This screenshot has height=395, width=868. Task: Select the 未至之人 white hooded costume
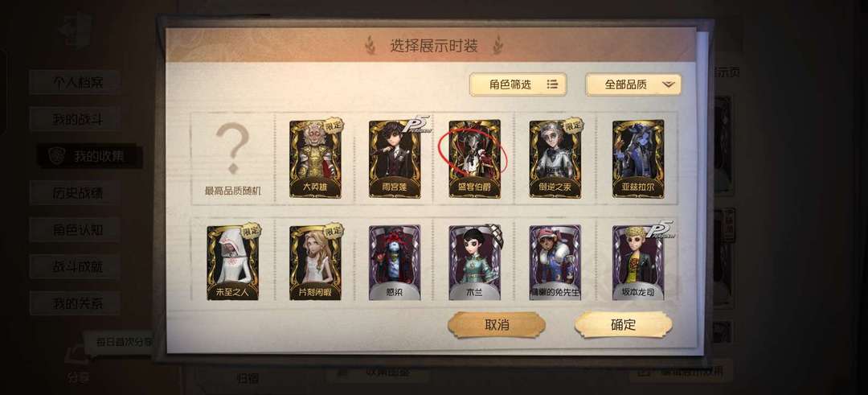pos(232,262)
